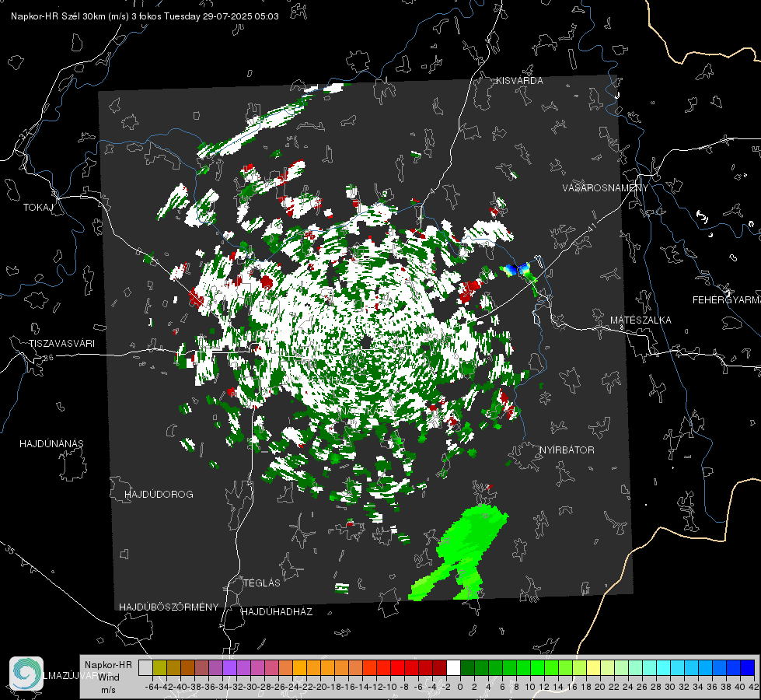Click the dark radar center point
This screenshot has height=700, width=761.
[367, 342]
